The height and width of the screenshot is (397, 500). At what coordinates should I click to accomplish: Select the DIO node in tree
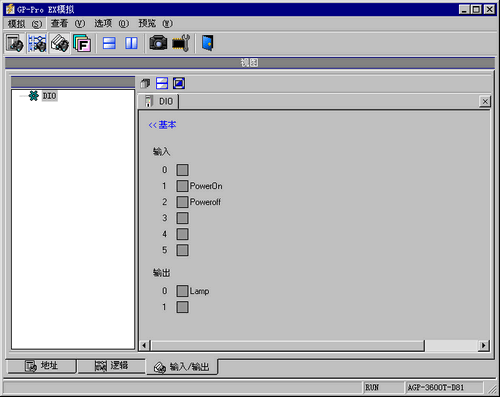click(x=49, y=96)
